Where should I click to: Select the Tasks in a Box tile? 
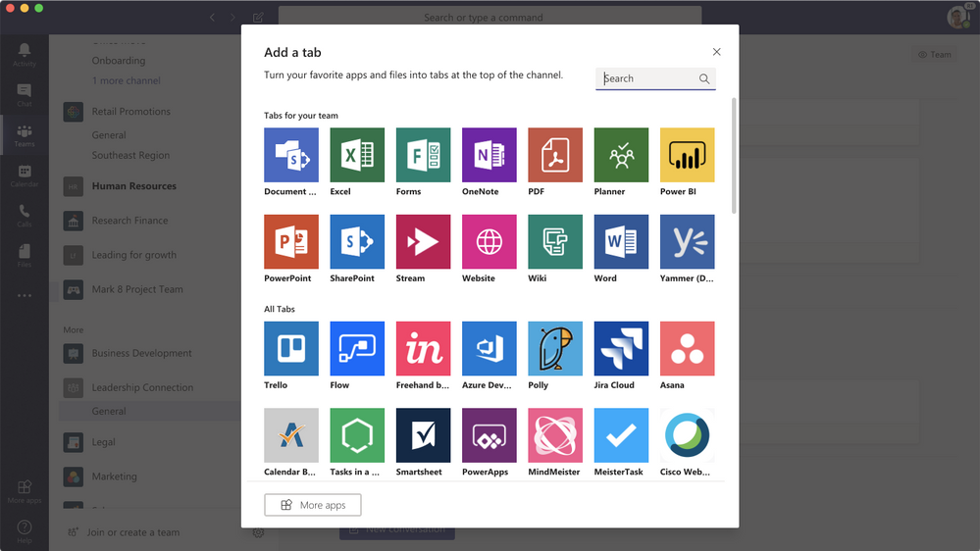pos(357,435)
